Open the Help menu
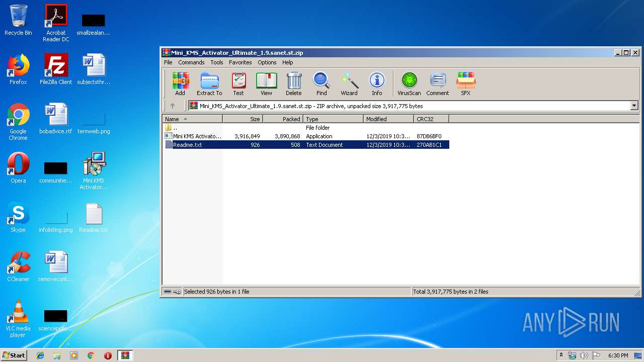The width and height of the screenshot is (644, 362). click(288, 62)
